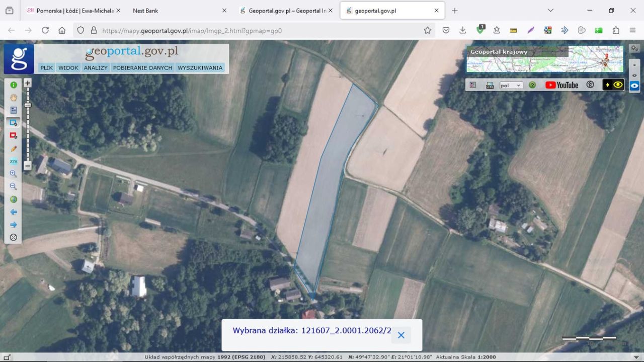
Task: Expand the browser tabs list chevron
Action: 550,10
